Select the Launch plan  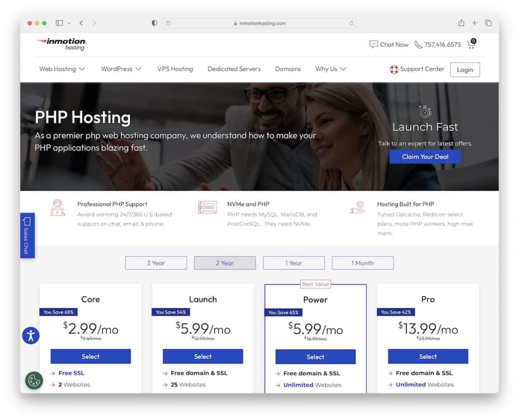pos(203,357)
